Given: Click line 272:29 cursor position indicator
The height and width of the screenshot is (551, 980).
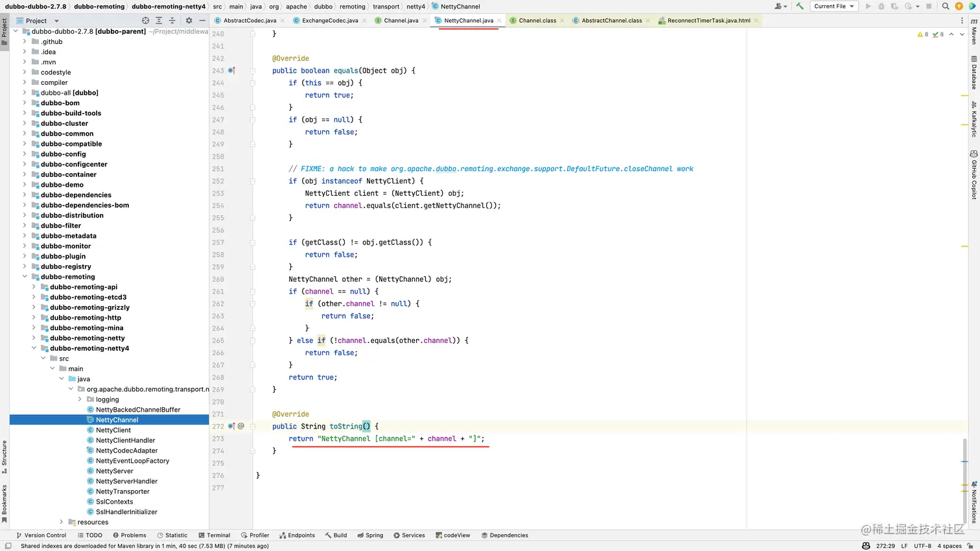Looking at the screenshot, I should click(885, 546).
